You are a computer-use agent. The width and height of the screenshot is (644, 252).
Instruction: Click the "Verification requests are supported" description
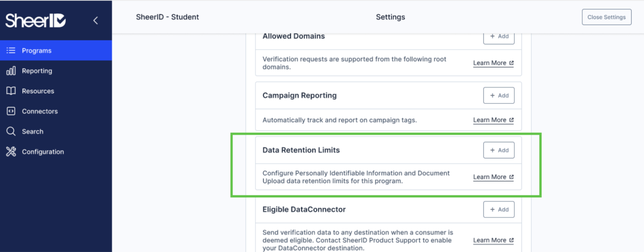pos(354,63)
